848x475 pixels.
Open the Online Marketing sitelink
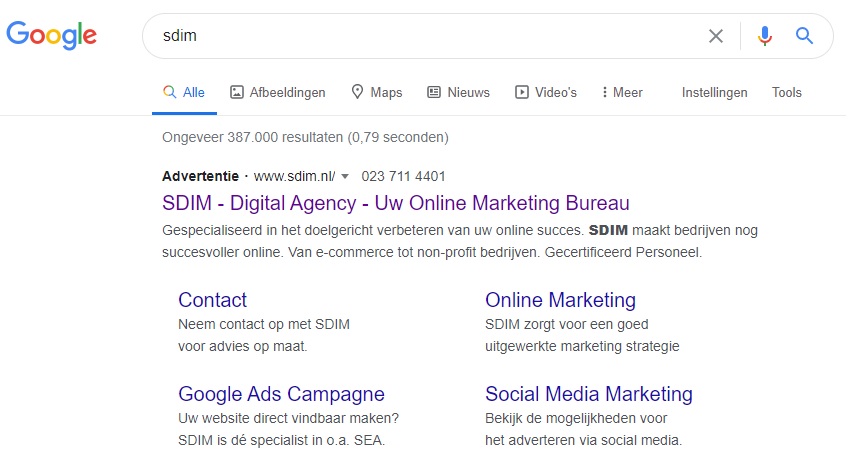[x=560, y=300]
